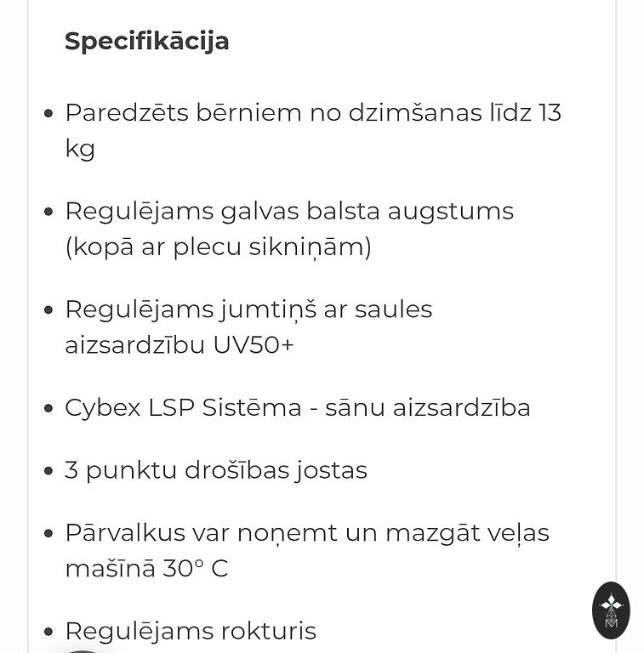
Task: Click the bullet before 'Regulējams jumtiņš'
Action: (48, 309)
